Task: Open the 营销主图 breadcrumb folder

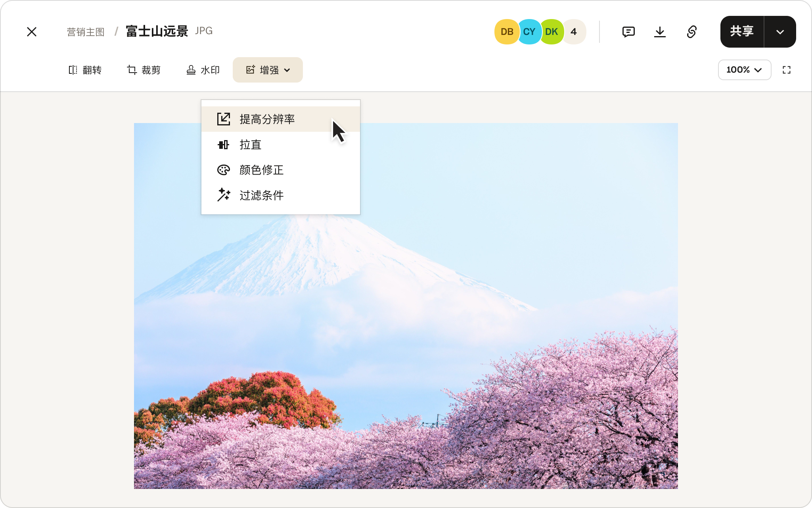Action: 86,32
